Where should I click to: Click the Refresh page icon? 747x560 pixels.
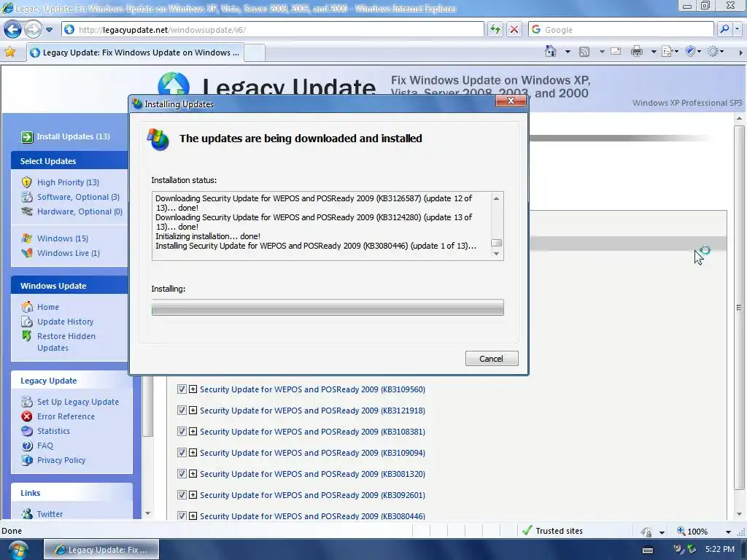[x=495, y=29]
